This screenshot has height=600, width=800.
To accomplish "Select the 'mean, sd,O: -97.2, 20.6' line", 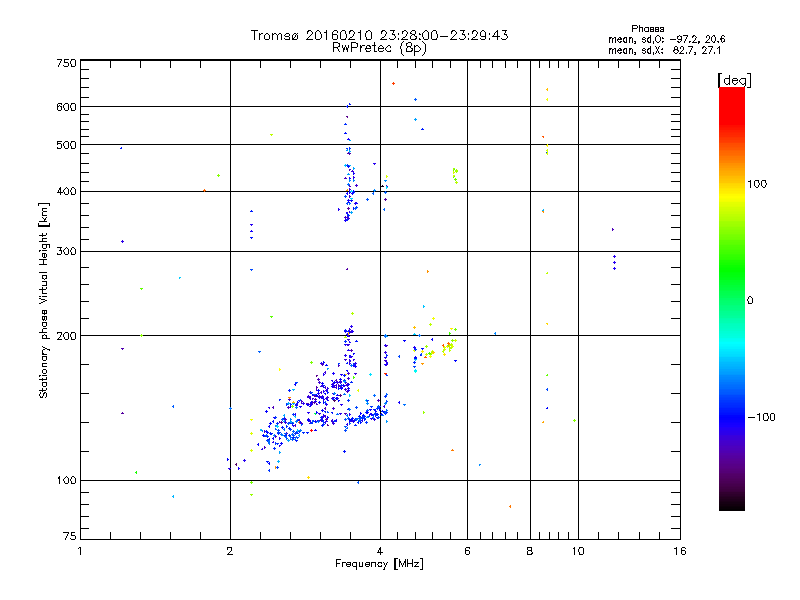I will coord(666,39).
